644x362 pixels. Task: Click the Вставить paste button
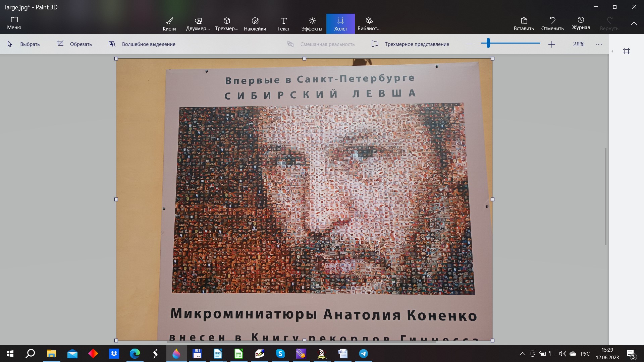point(524,24)
